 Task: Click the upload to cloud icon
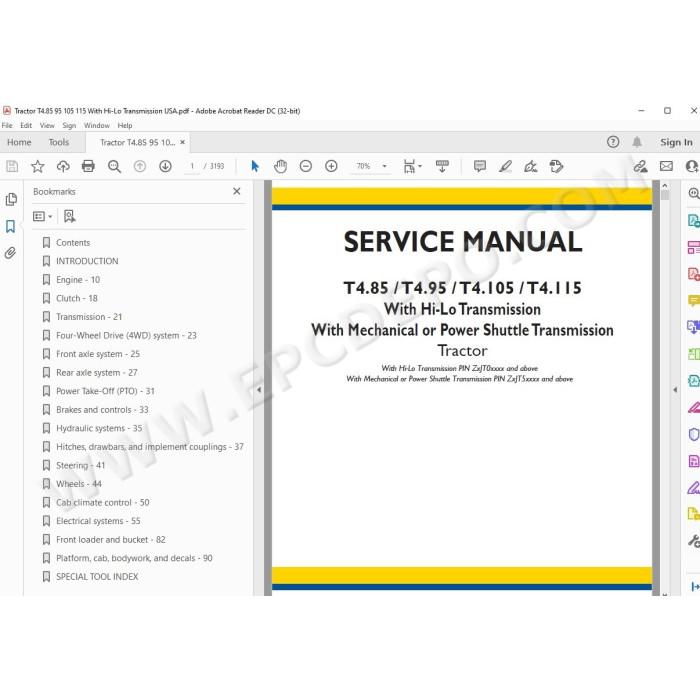coord(63,167)
